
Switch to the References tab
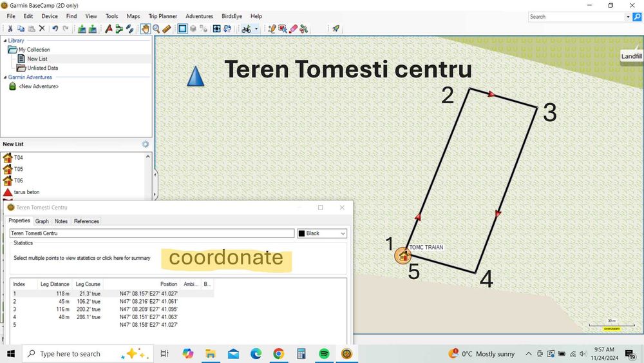pyautogui.click(x=87, y=221)
